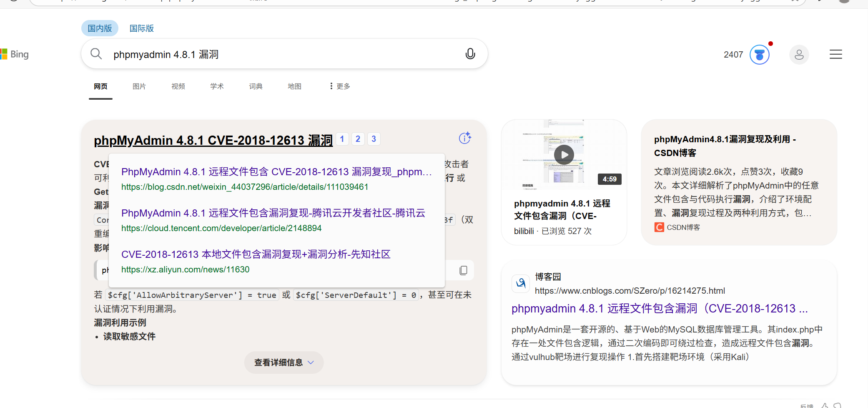Select the 国内版 toggle
Image resolution: width=868 pixels, height=408 pixels.
pos(100,28)
